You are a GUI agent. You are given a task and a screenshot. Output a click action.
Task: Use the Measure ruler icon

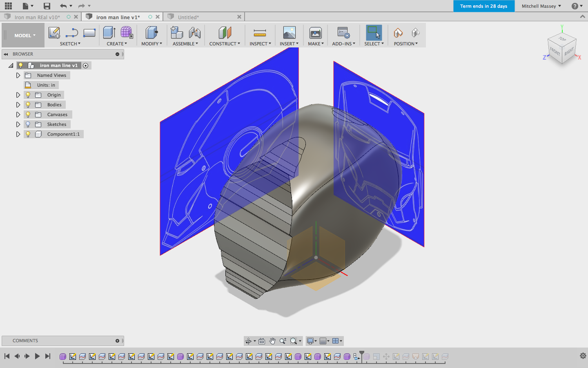click(260, 33)
